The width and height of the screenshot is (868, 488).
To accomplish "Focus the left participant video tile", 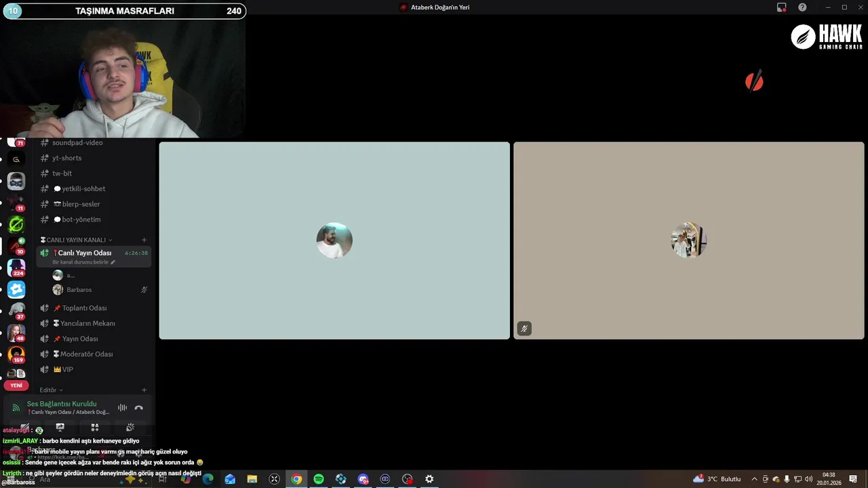I will click(x=334, y=241).
